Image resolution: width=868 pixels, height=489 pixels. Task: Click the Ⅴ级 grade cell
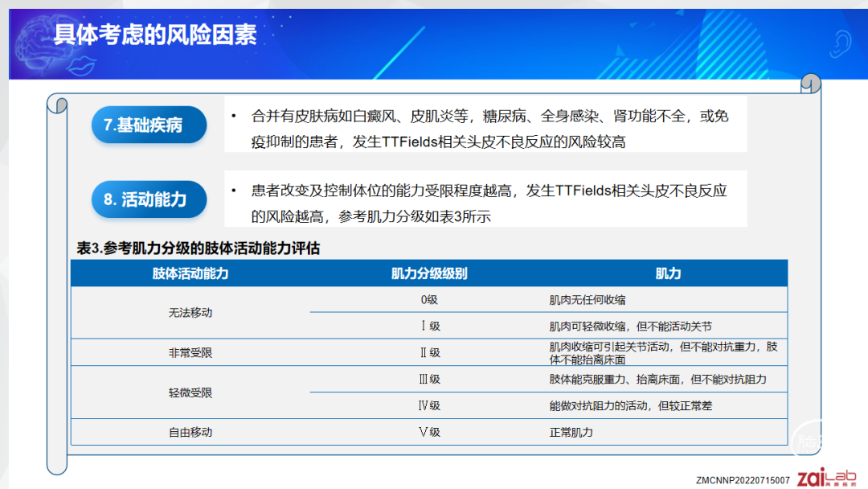[429, 433]
